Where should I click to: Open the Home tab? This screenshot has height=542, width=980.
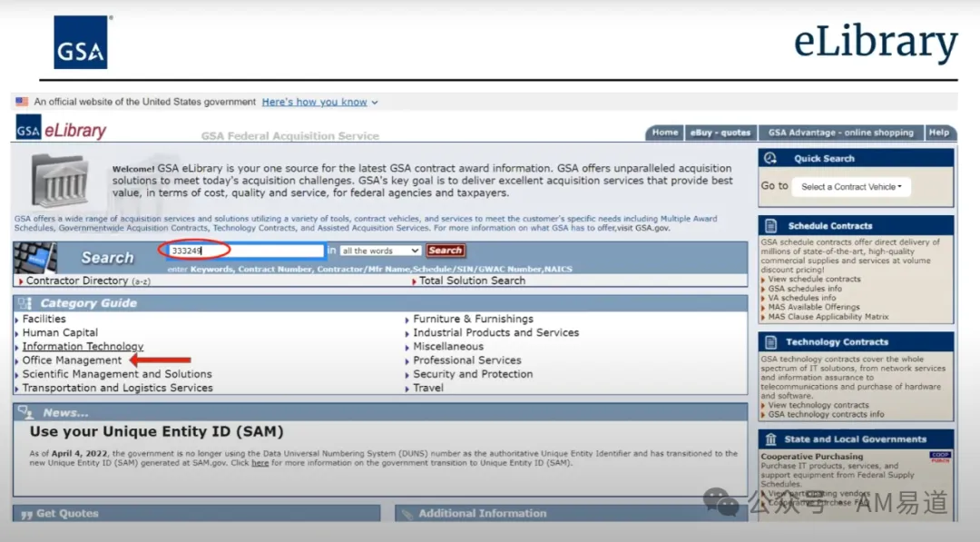pyautogui.click(x=664, y=133)
